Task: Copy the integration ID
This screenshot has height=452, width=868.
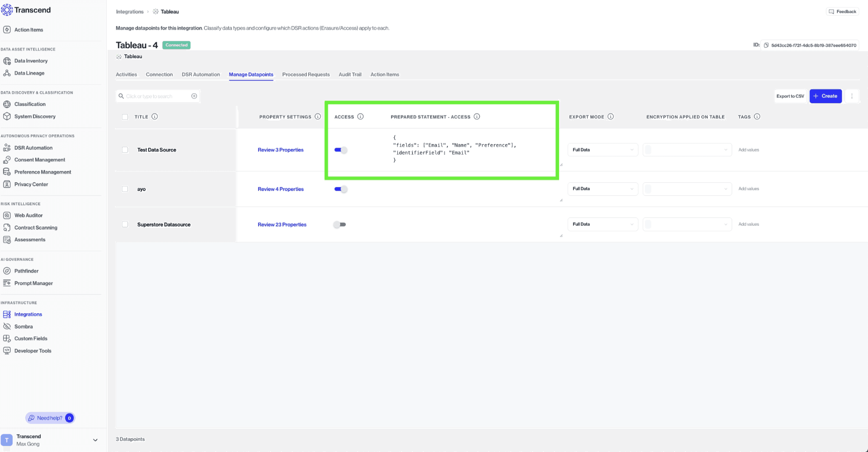Action: coord(765,45)
